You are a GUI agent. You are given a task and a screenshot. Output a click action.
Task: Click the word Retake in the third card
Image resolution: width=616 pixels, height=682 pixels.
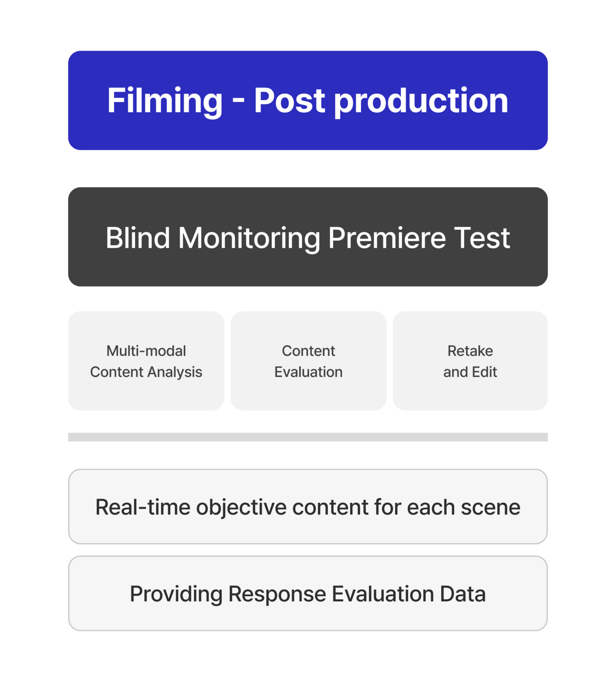coord(470,351)
